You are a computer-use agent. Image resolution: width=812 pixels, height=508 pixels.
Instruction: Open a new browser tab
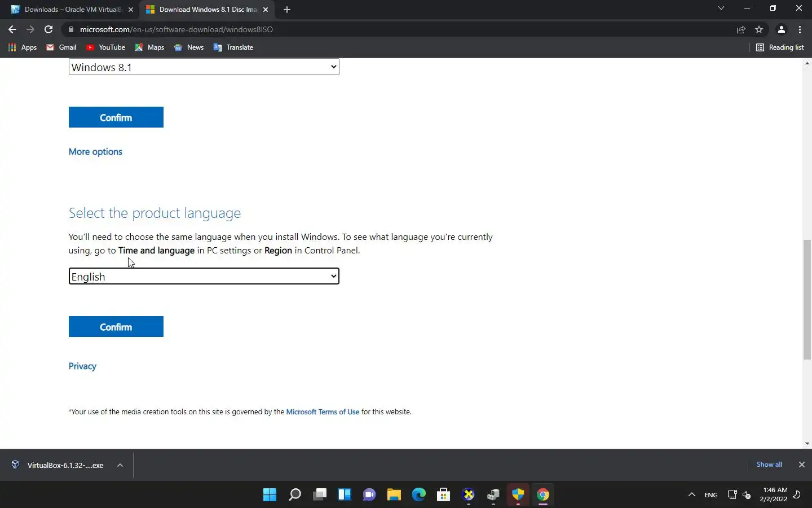point(287,10)
